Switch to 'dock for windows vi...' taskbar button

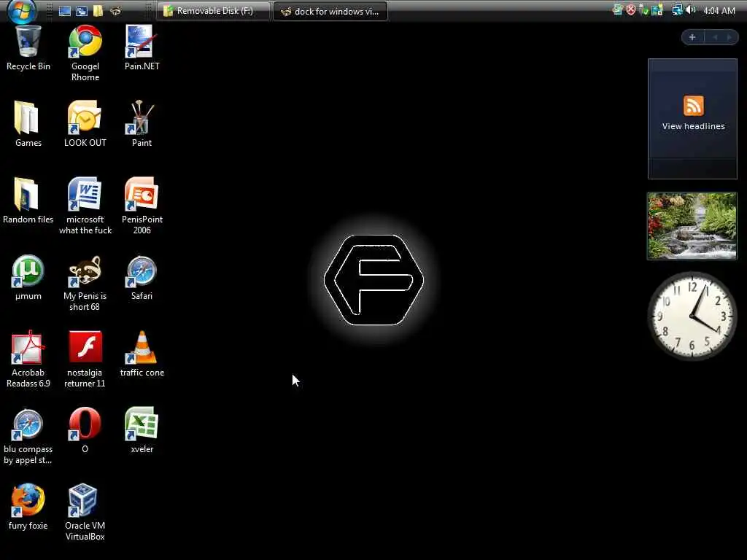coord(330,11)
